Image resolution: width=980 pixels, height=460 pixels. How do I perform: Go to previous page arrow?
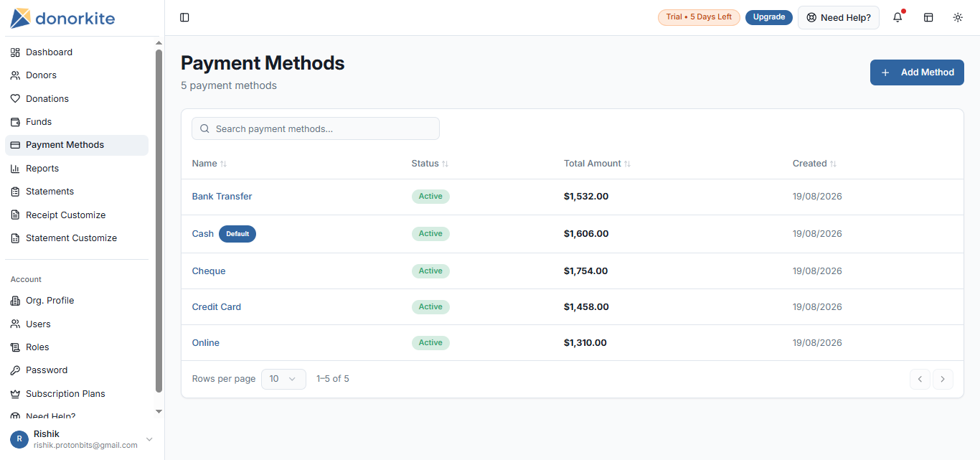pyautogui.click(x=920, y=379)
